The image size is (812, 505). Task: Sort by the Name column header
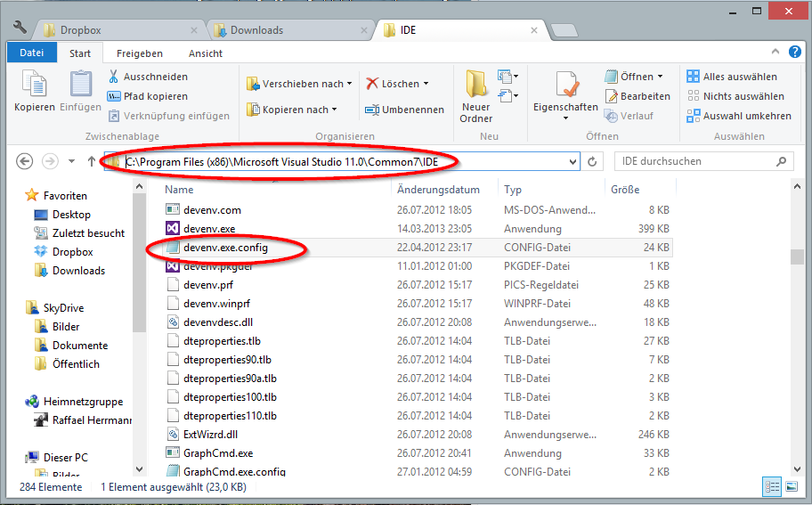pyautogui.click(x=179, y=190)
